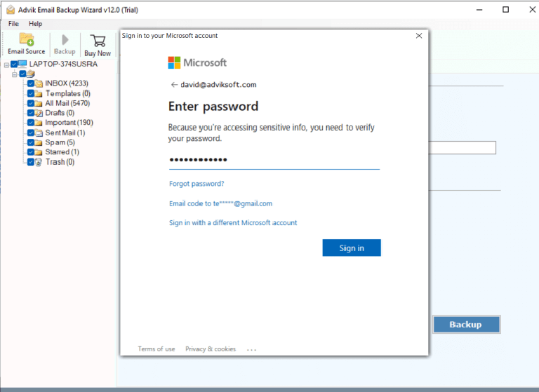Open the File menu
Viewport: 539px width, 392px height.
click(x=14, y=24)
